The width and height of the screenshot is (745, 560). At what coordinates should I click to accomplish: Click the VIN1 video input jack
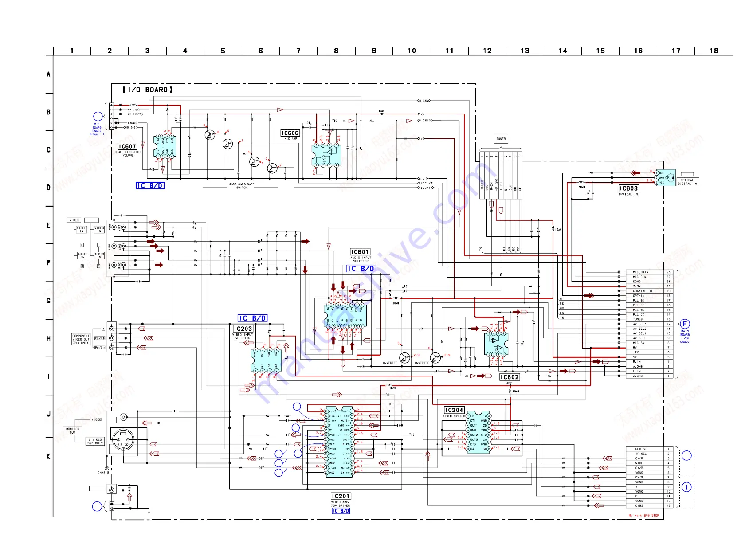[114, 227]
